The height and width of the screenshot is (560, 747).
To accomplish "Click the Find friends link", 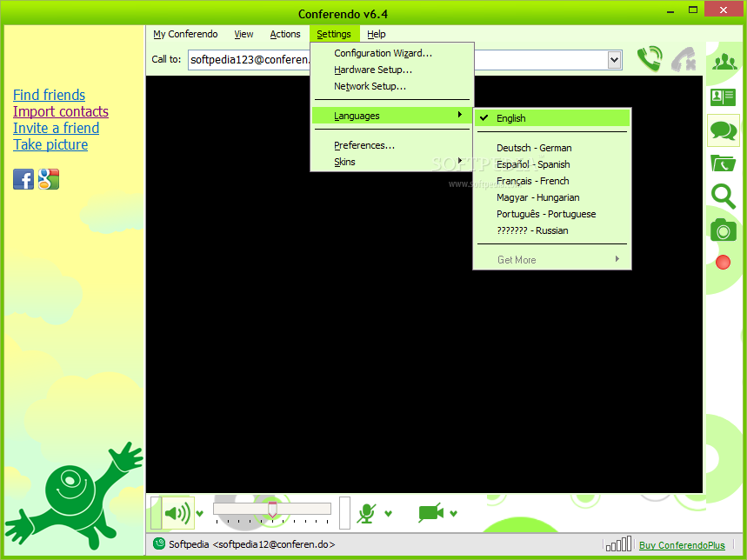I will coord(49,95).
